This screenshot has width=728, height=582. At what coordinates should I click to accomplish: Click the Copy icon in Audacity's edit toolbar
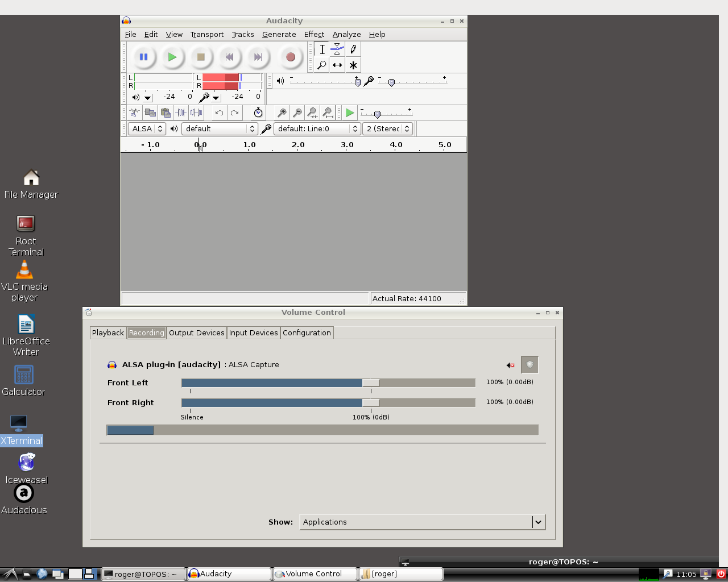pos(150,112)
